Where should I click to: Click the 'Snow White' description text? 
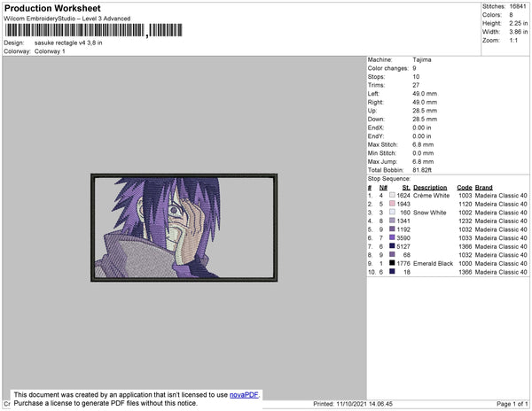(429, 213)
